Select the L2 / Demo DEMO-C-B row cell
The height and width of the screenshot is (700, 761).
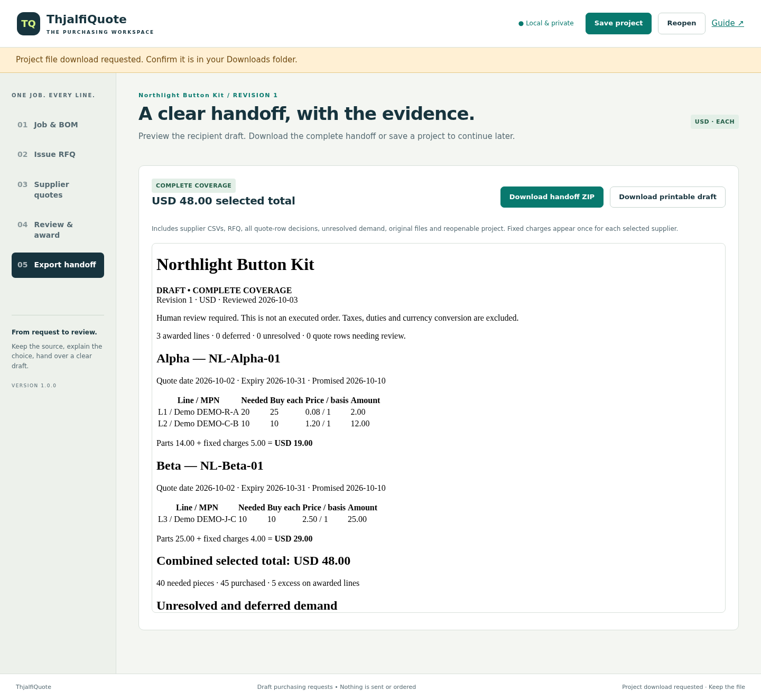tap(198, 424)
